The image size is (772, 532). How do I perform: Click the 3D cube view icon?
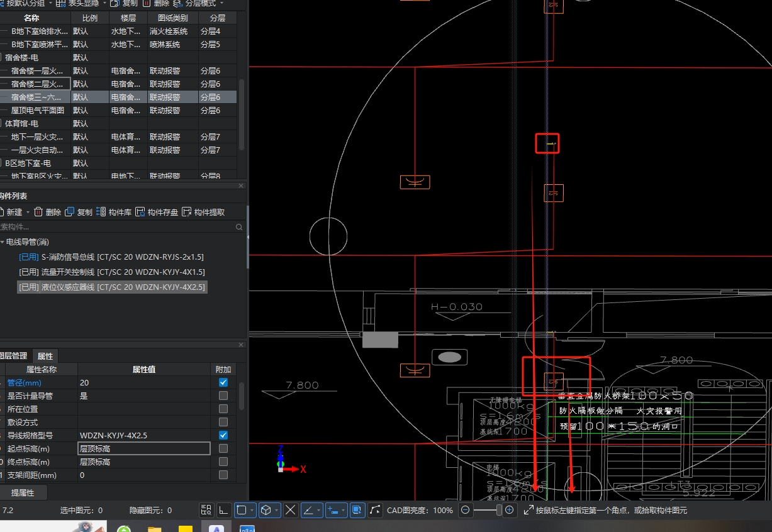pyautogui.click(x=266, y=510)
